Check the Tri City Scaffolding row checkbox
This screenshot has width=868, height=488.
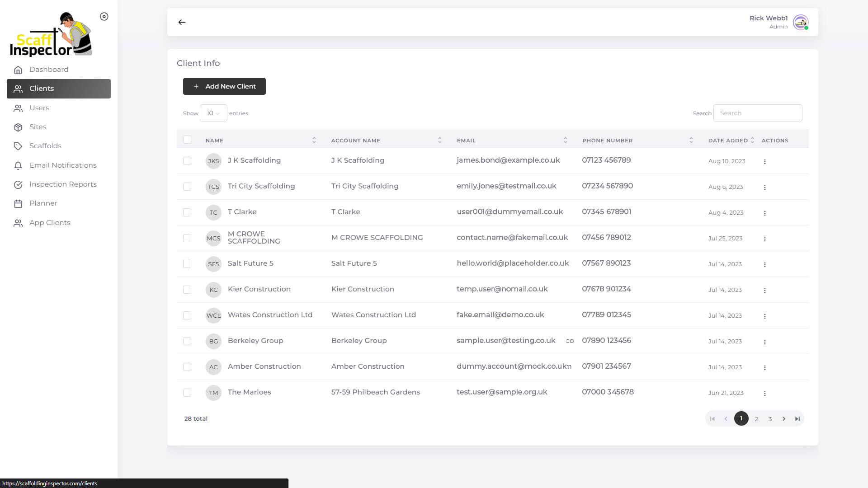(187, 187)
